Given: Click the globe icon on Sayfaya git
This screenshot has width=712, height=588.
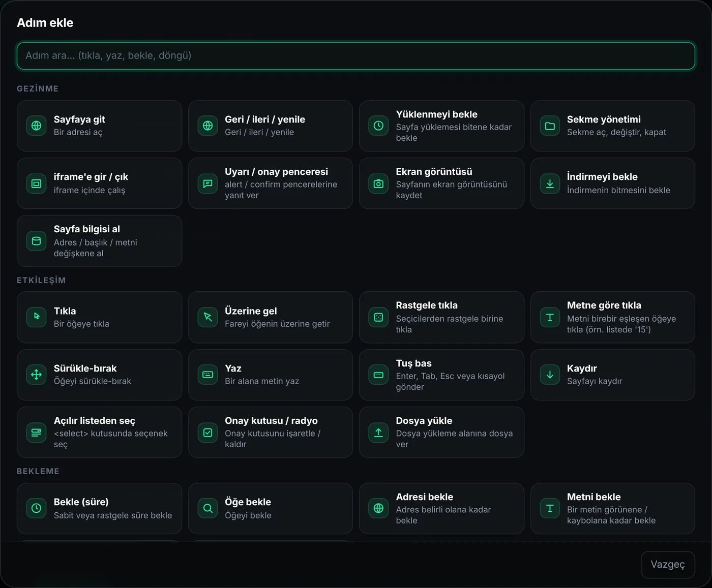Looking at the screenshot, I should pyautogui.click(x=36, y=126).
